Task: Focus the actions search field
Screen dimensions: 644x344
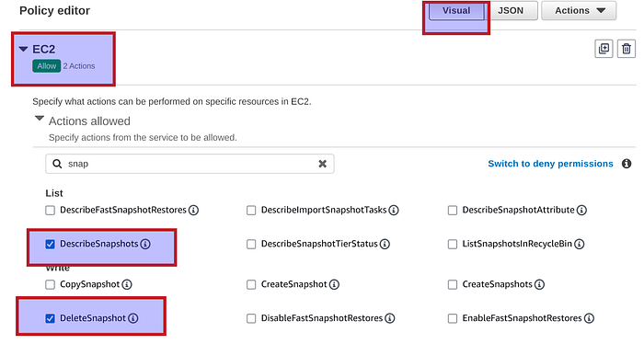Action: click(190, 164)
